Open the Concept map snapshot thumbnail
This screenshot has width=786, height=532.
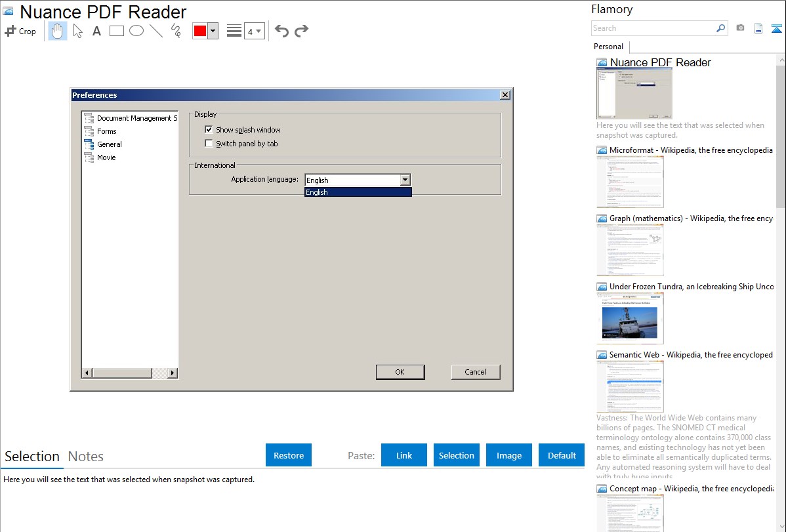click(x=630, y=513)
